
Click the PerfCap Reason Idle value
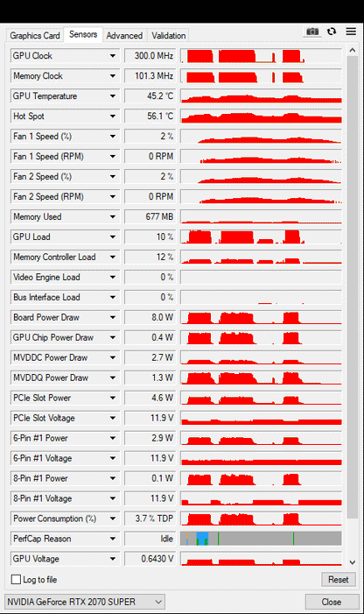point(150,539)
